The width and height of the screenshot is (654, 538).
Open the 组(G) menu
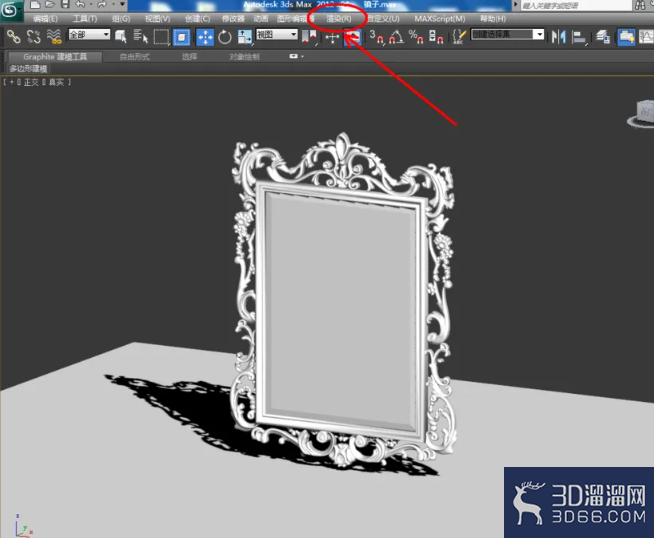click(121, 19)
